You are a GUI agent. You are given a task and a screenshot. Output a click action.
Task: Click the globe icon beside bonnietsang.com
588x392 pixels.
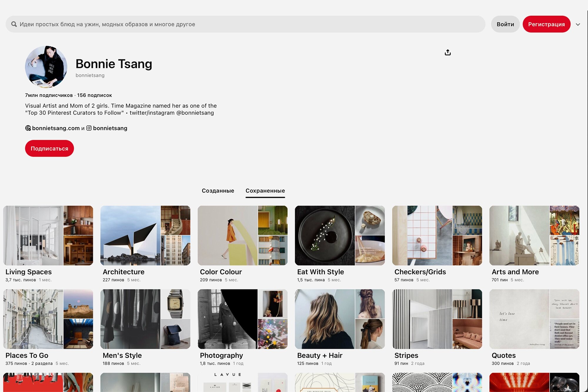(28, 128)
